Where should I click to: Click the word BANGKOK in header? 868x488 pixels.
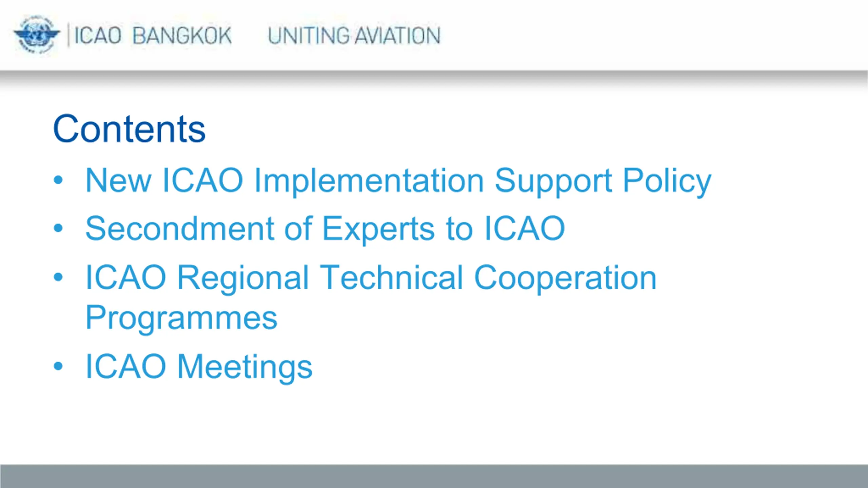[x=182, y=35]
